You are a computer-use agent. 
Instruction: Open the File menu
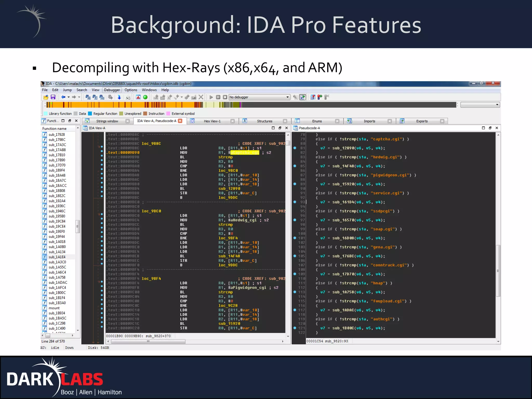45,90
